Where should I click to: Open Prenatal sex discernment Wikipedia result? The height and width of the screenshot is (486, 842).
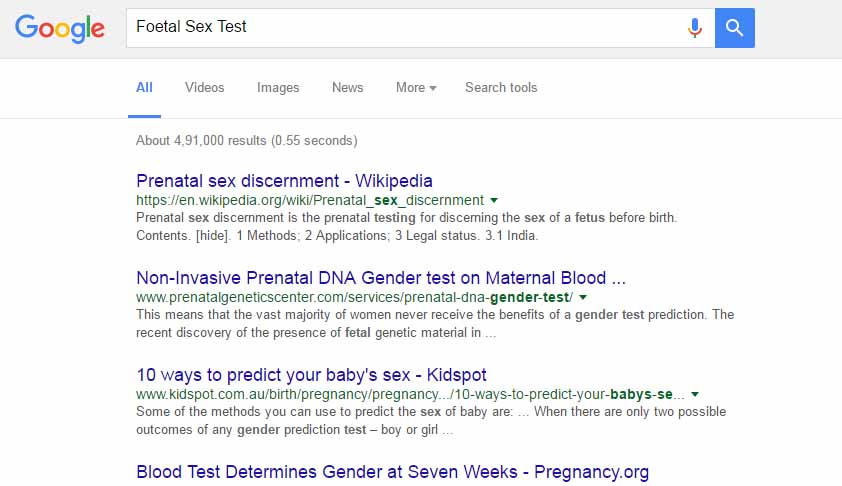[x=284, y=181]
